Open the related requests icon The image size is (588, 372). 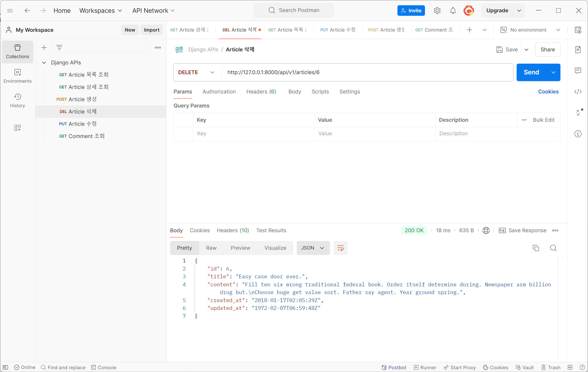coord(578,112)
